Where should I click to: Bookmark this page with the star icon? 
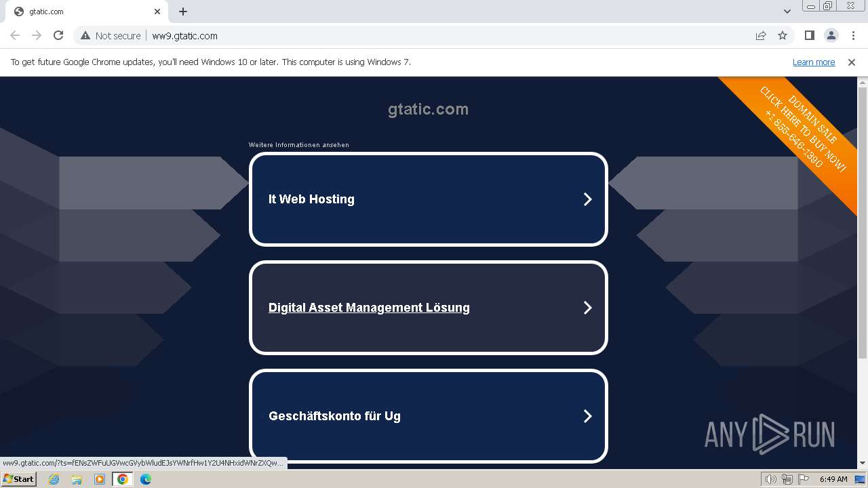783,35
